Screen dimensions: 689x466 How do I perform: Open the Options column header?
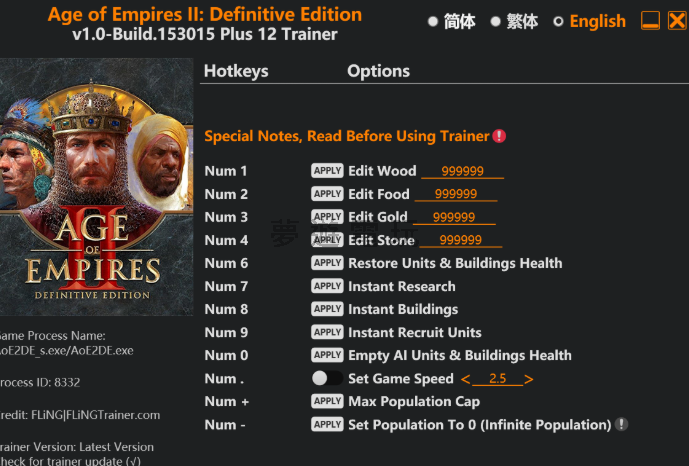click(378, 71)
